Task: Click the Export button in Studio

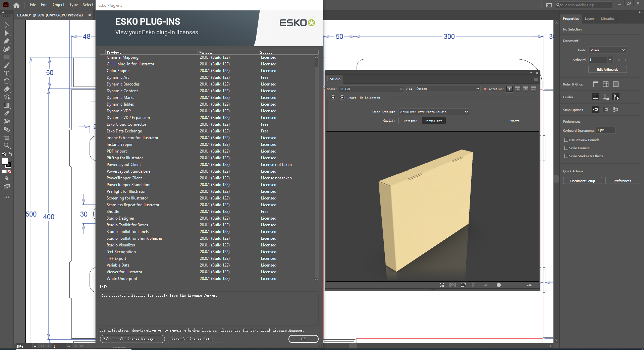Action: 517,121
